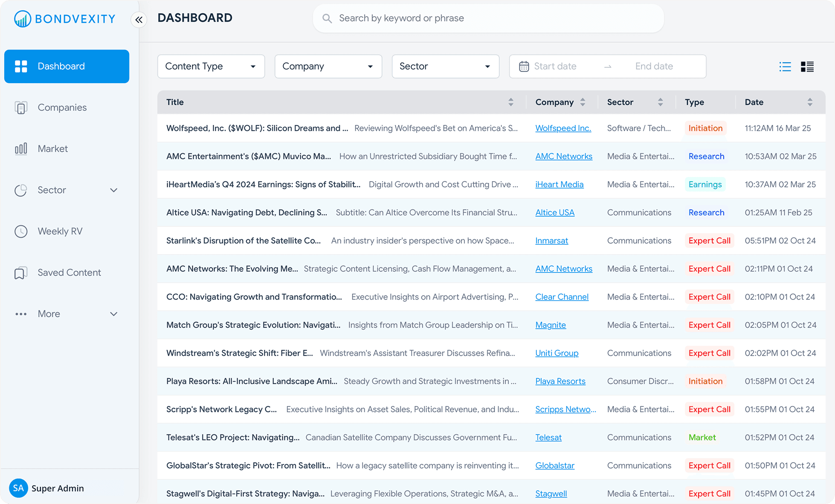Viewport: 835px width, 504px height.
Task: Click the Bondvexity logo
Action: coord(64,18)
